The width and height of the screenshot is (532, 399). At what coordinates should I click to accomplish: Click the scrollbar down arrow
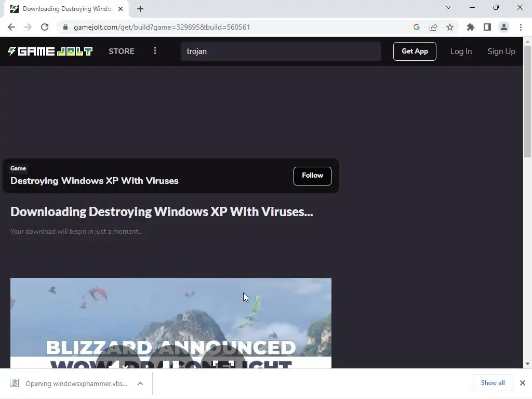(x=527, y=364)
